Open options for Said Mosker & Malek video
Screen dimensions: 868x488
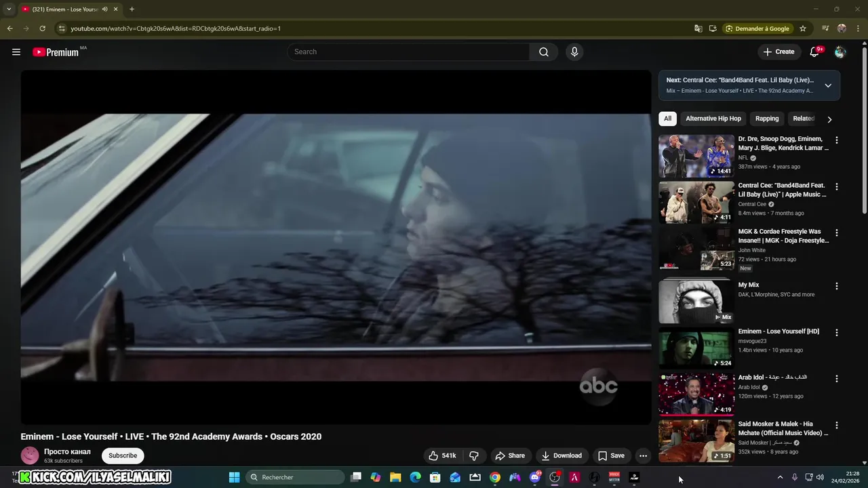(836, 425)
